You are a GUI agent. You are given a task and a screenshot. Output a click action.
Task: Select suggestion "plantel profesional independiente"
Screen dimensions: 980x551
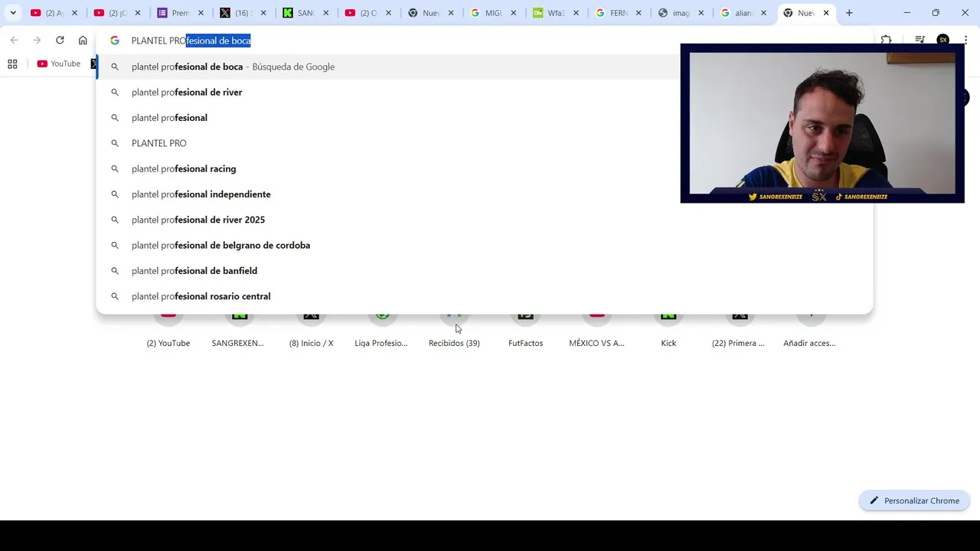484,194
